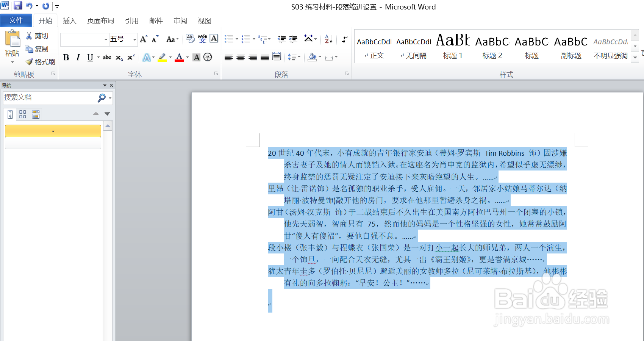Screen dimensions: 644x341
Task: Toggle Superscript formatting
Action: (x=131, y=57)
